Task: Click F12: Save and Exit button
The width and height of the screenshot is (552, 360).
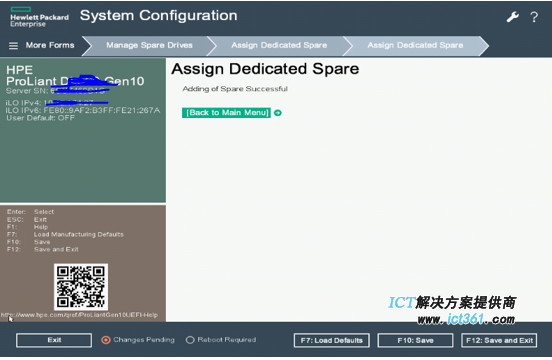Action: click(x=499, y=340)
